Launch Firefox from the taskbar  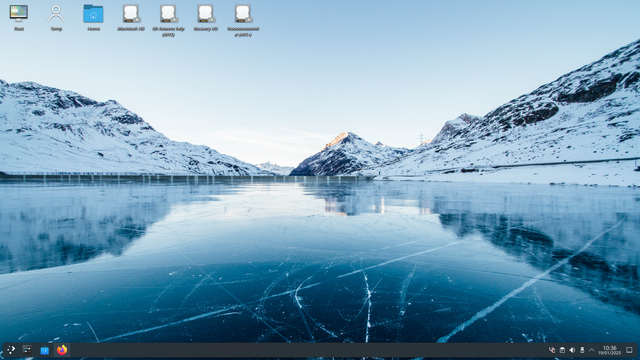click(x=62, y=350)
